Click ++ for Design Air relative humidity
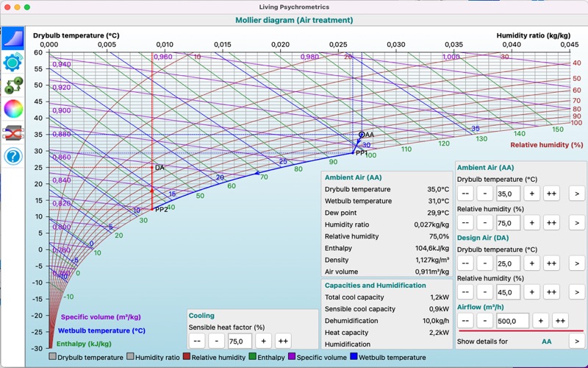This screenshot has width=588, height=368. click(x=551, y=291)
